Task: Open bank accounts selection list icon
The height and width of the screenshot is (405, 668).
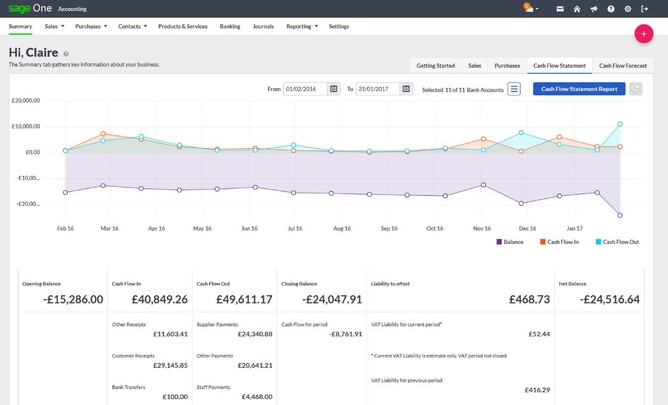Action: 514,89
